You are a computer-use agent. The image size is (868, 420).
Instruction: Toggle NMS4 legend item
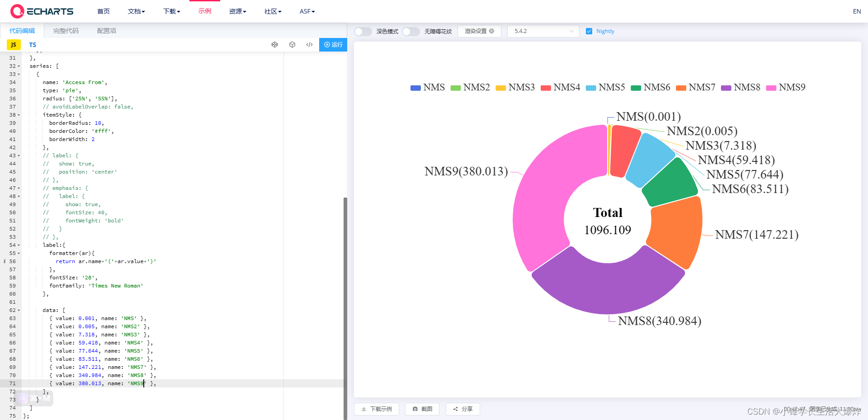coord(560,87)
